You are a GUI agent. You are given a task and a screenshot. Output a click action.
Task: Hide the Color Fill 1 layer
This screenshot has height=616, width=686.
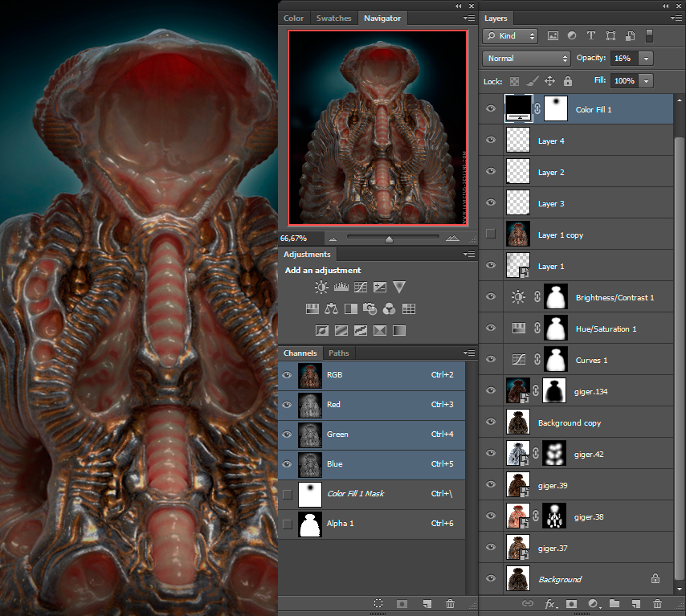tap(491, 108)
